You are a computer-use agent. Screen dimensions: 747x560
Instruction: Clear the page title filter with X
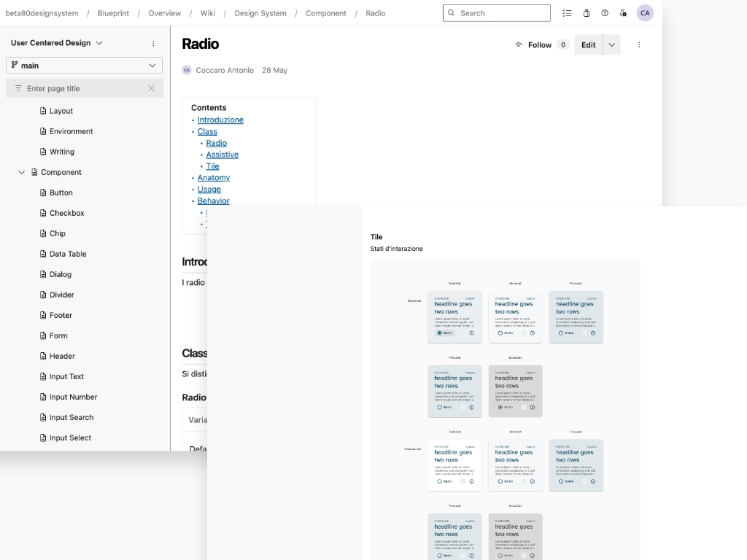[151, 88]
